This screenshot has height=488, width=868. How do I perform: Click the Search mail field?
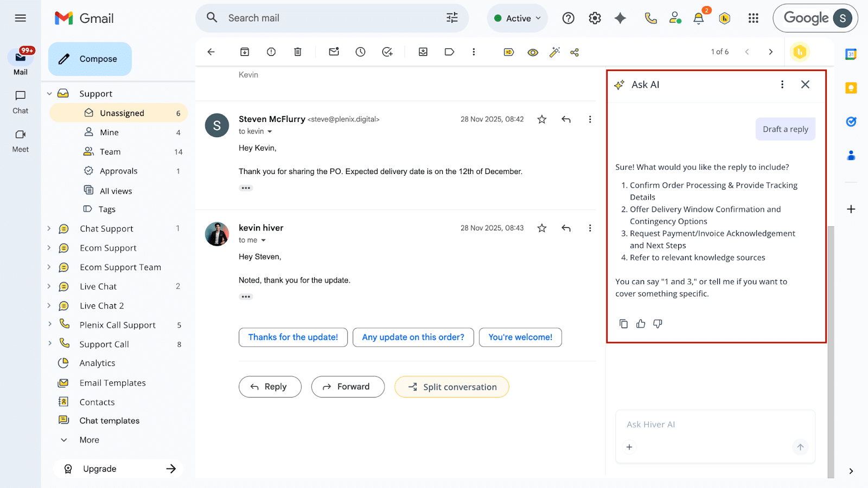click(332, 18)
